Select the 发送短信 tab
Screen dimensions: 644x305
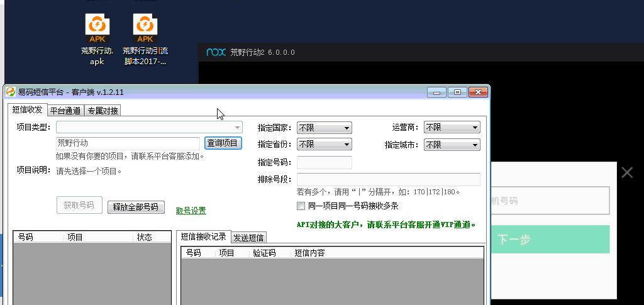(249, 237)
